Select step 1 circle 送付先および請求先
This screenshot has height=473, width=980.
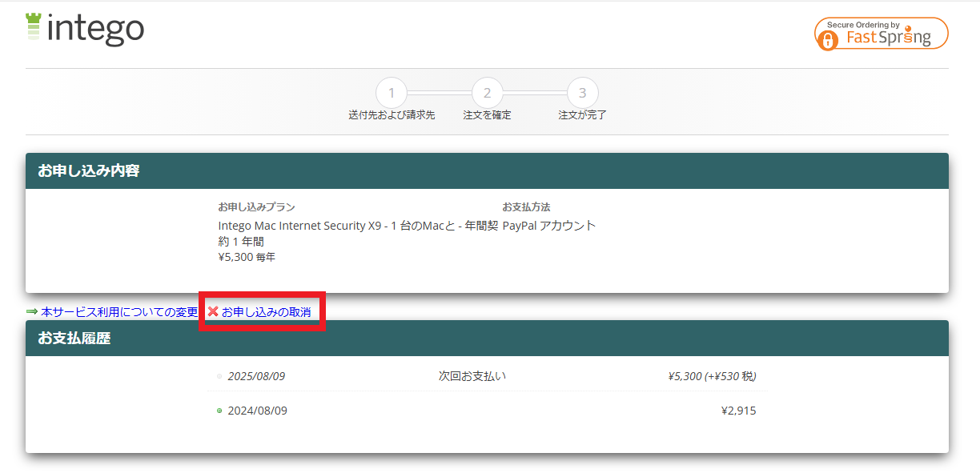click(x=392, y=93)
